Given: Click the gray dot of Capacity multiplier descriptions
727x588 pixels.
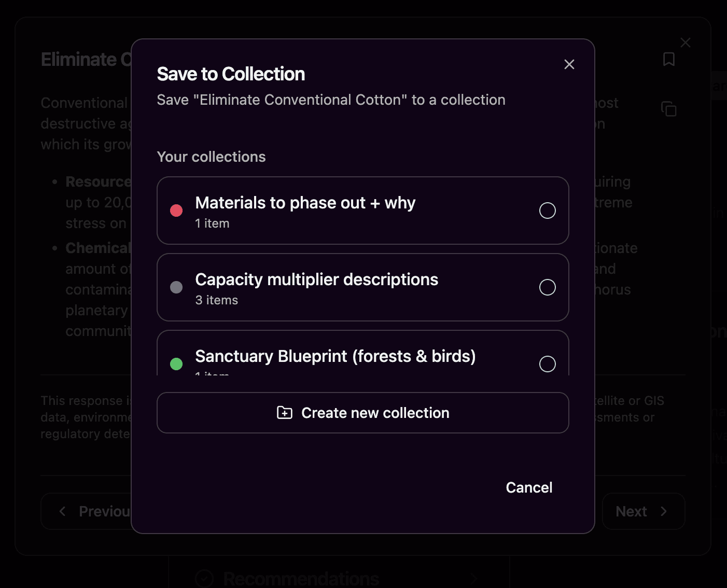Looking at the screenshot, I should [176, 287].
